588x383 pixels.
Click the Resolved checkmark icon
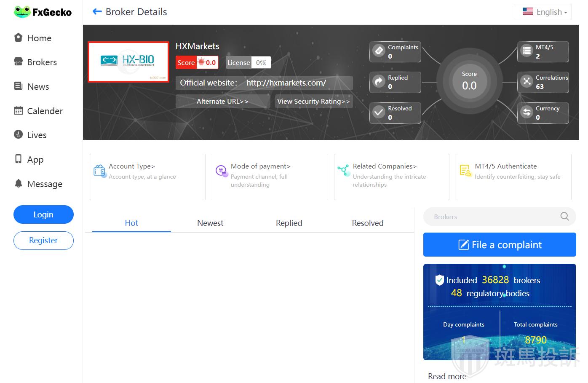[379, 112]
